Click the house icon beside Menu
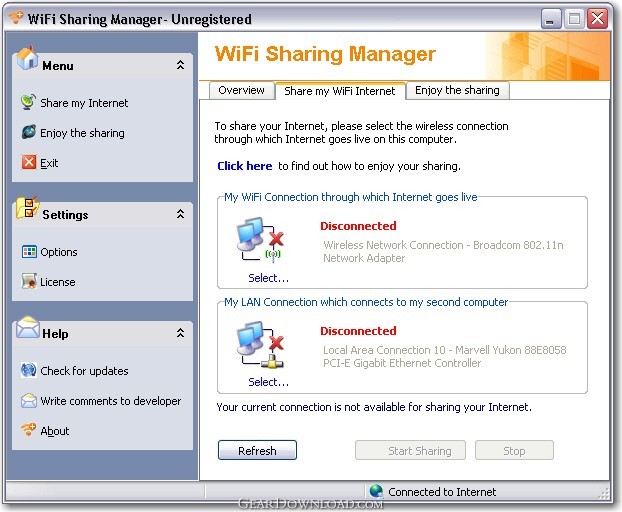Screen dimensions: 622x512 pyautogui.click(x=27, y=59)
